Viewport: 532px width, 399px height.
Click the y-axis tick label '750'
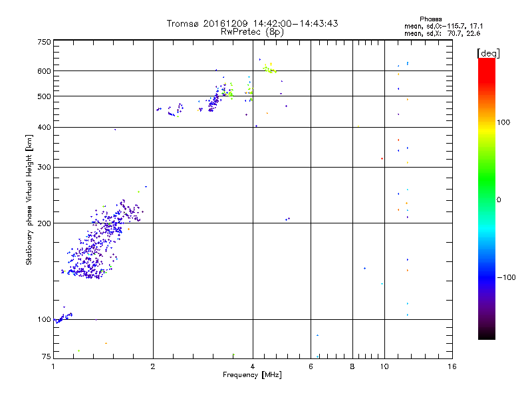(x=44, y=42)
